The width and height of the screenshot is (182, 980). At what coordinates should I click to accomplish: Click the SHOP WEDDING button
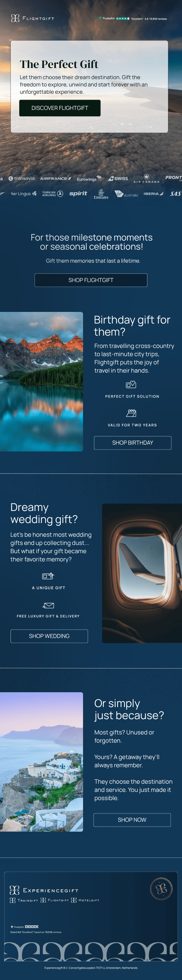click(x=49, y=636)
